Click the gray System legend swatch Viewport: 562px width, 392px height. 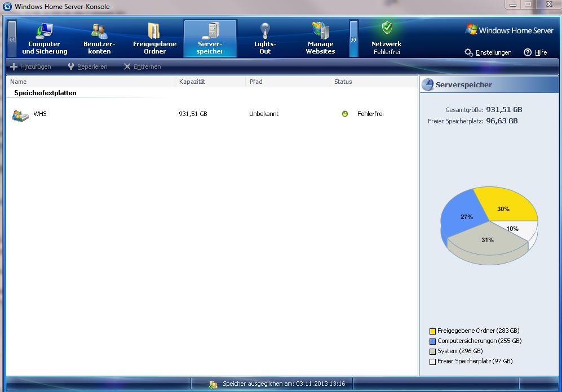pos(432,351)
